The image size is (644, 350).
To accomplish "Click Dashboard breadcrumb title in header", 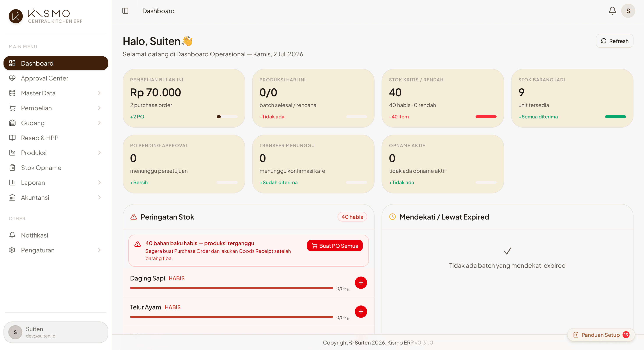I will 159,11.
